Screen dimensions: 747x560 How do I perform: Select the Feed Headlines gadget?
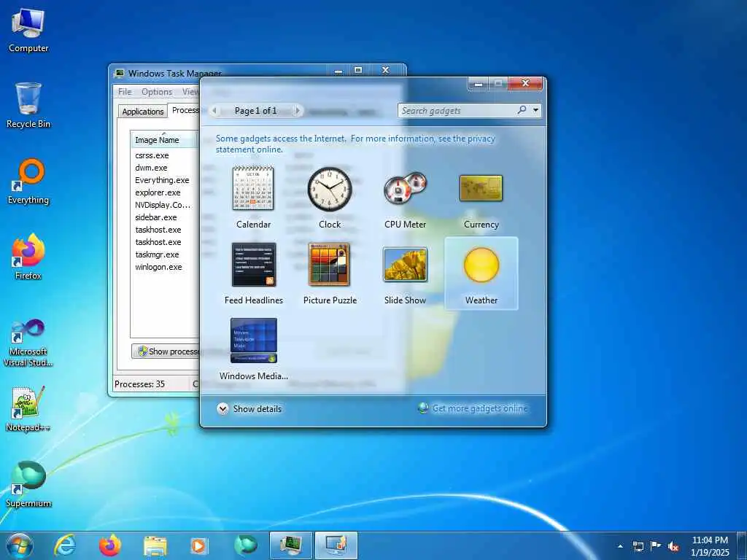point(253,273)
